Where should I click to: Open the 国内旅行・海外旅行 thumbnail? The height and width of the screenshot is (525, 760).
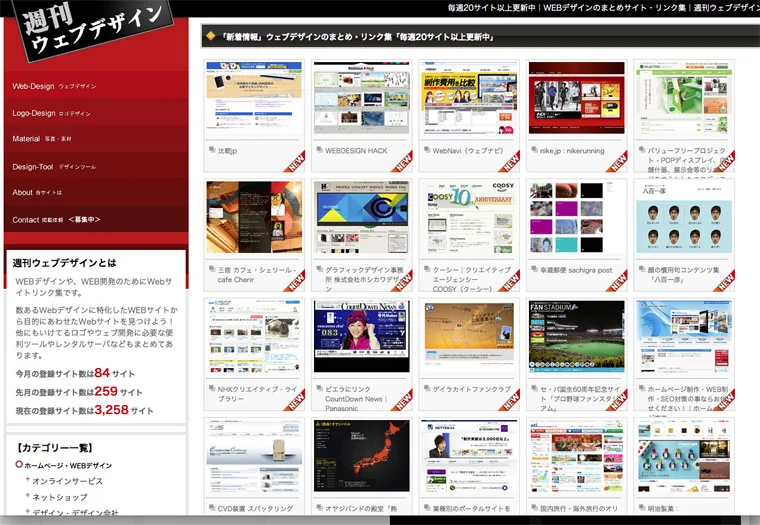point(577,456)
